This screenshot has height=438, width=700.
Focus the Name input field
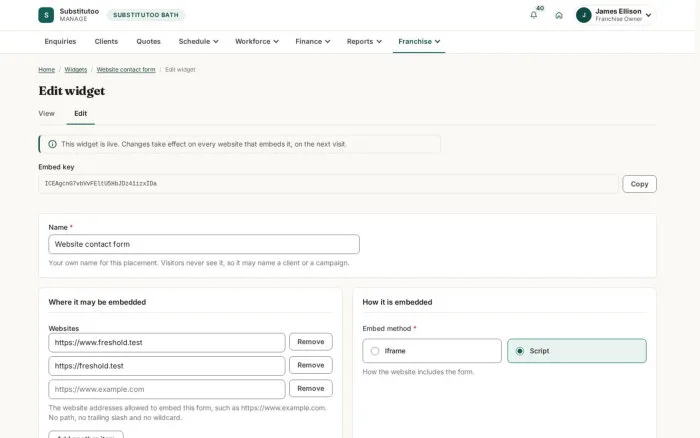204,244
